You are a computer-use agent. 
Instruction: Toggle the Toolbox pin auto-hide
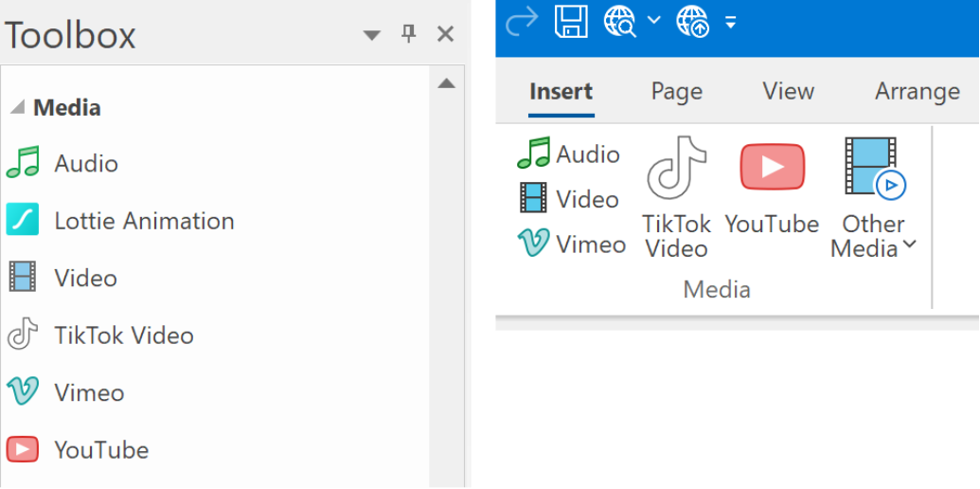coord(409,34)
